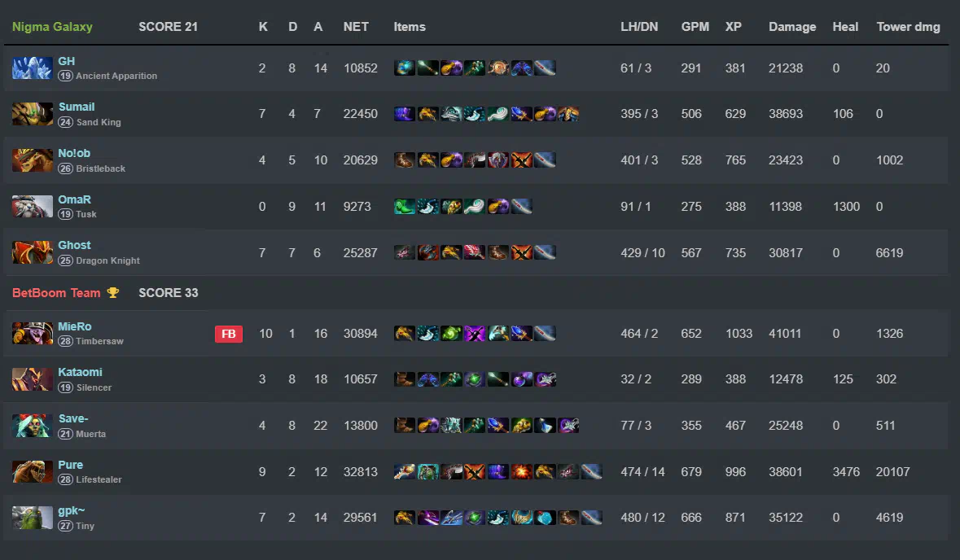Viewport: 960px width, 560px height.
Task: Open the Nigma Galaxy team link
Action: click(52, 27)
